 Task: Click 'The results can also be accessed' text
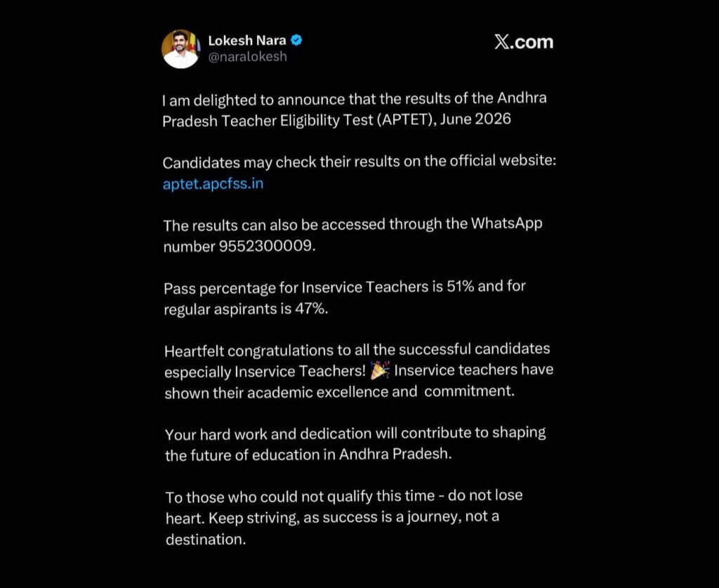pos(353,235)
